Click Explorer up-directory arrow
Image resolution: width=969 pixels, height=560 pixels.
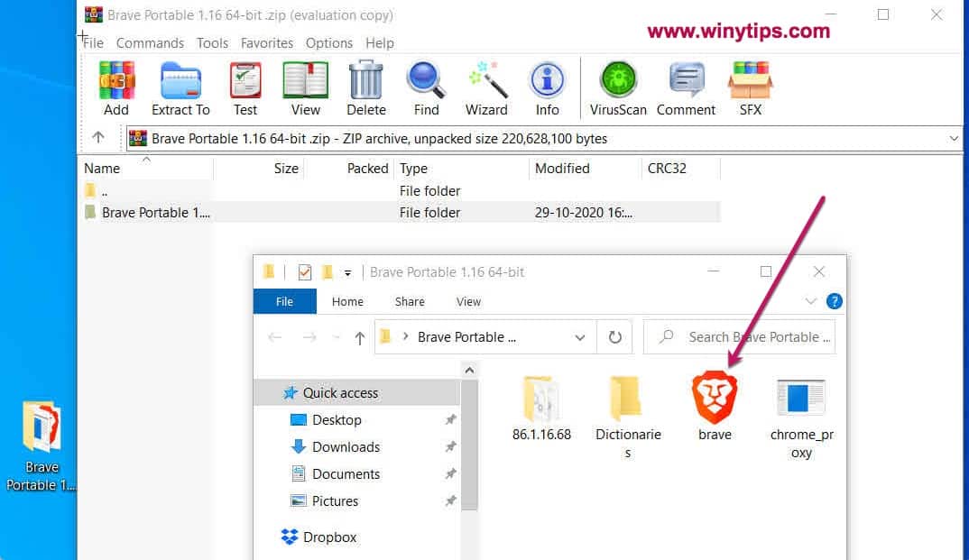coord(360,337)
